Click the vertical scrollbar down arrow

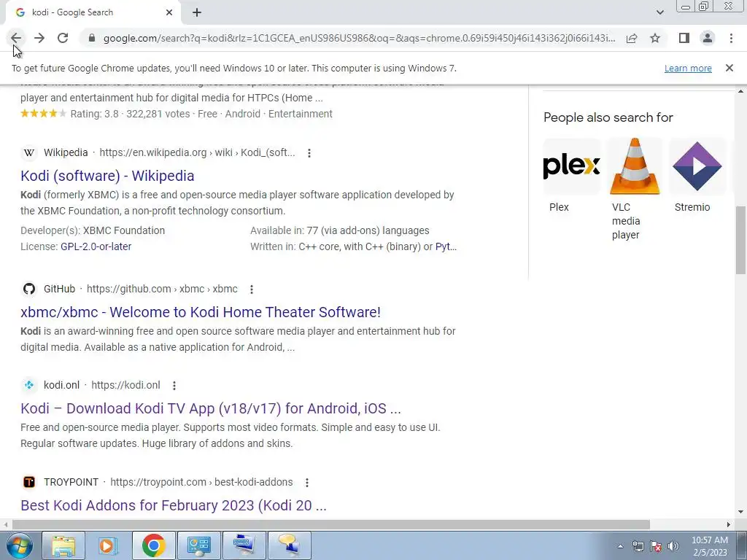pos(740,513)
